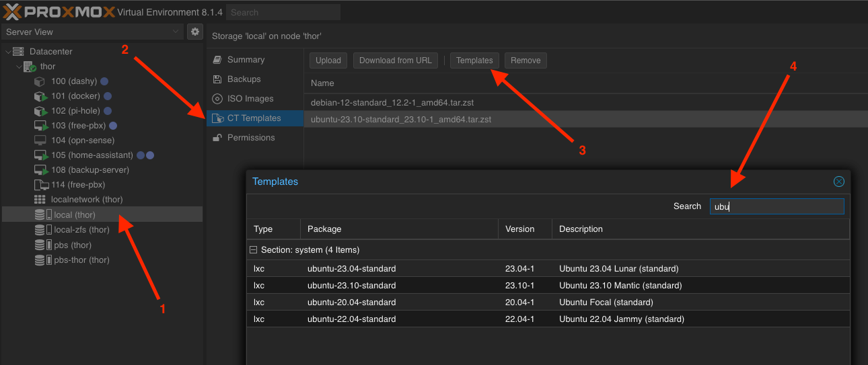868x365 pixels.
Task: Select container 100 (dashy) icon
Action: tap(40, 81)
